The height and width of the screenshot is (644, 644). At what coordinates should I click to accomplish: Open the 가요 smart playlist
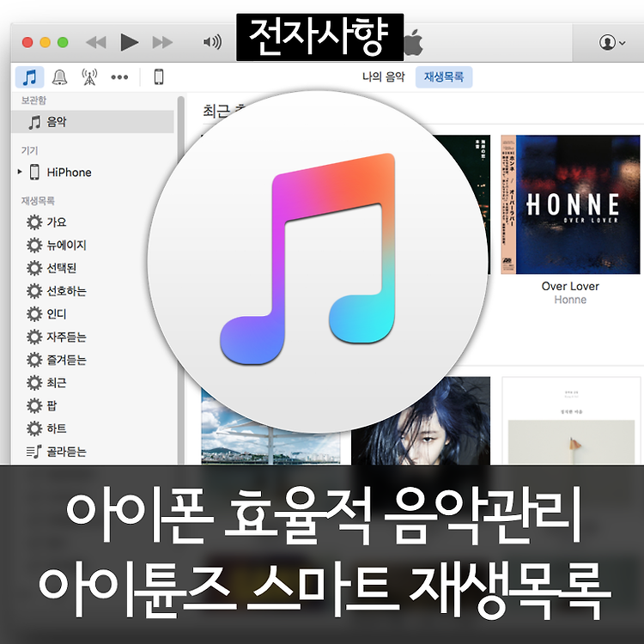57,222
